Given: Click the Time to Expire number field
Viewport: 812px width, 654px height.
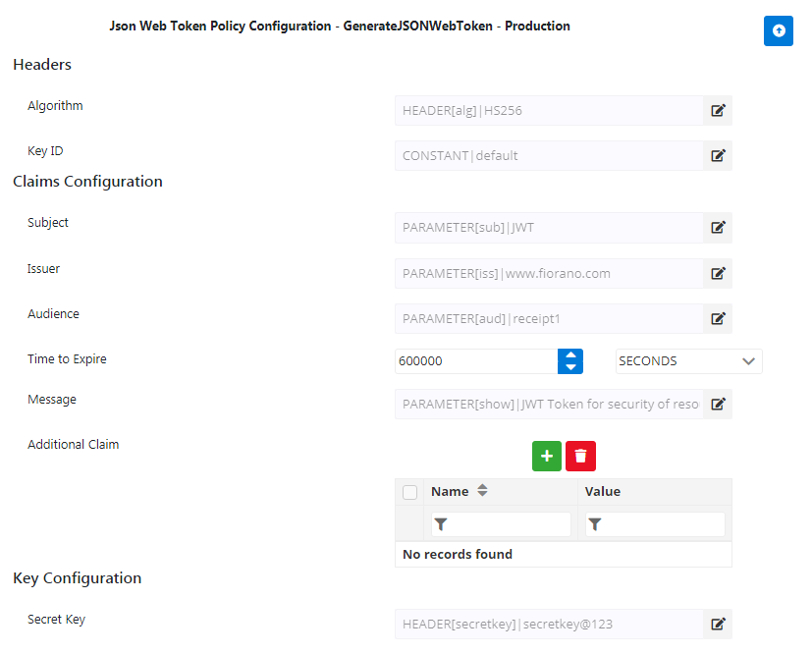Looking at the screenshot, I should 476,361.
